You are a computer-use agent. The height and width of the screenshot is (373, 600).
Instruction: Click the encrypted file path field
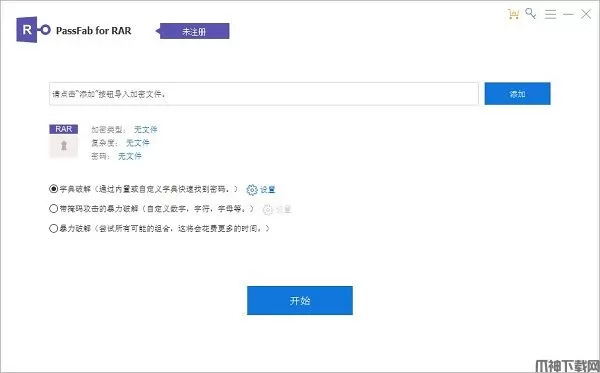coord(264,94)
